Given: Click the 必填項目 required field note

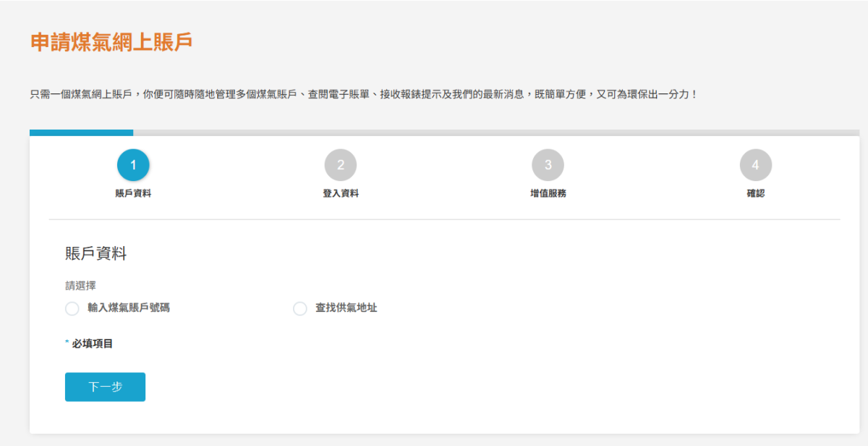Looking at the screenshot, I should 92,343.
